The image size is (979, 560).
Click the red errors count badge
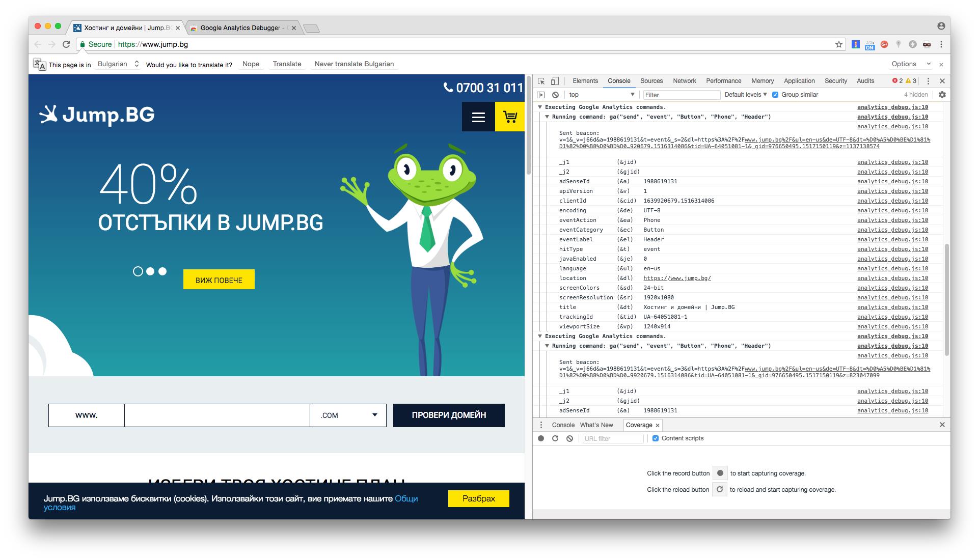898,81
